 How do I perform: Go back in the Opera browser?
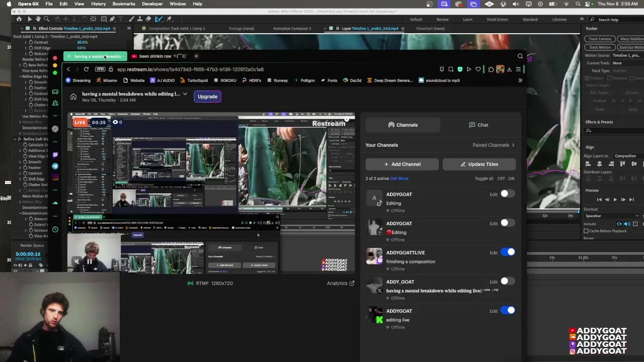coord(68,69)
